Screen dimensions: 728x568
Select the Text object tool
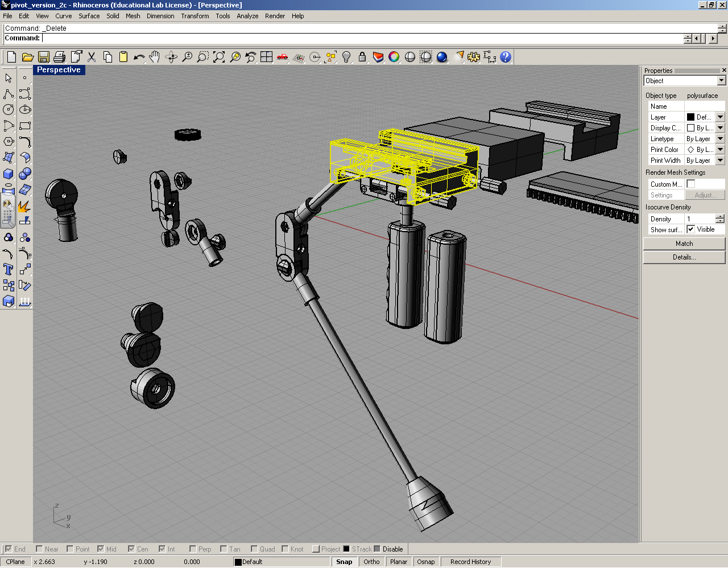click(x=9, y=269)
